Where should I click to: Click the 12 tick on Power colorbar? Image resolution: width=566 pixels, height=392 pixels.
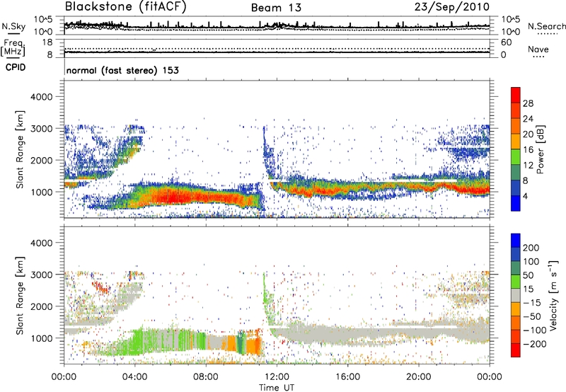(528, 166)
